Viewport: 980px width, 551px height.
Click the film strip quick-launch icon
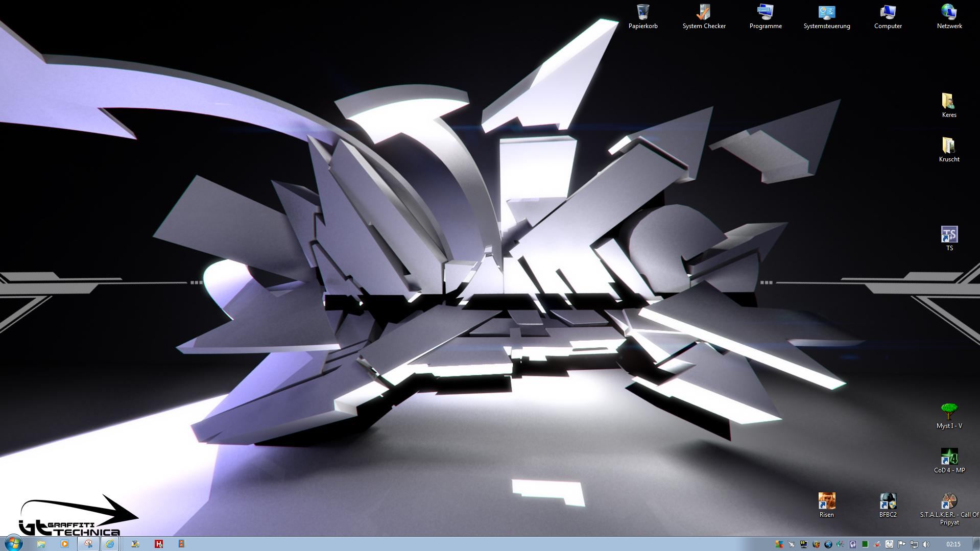tap(181, 544)
